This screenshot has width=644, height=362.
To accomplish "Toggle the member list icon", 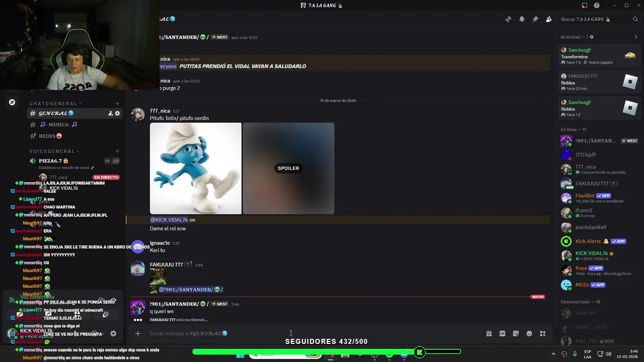I will click(x=549, y=19).
